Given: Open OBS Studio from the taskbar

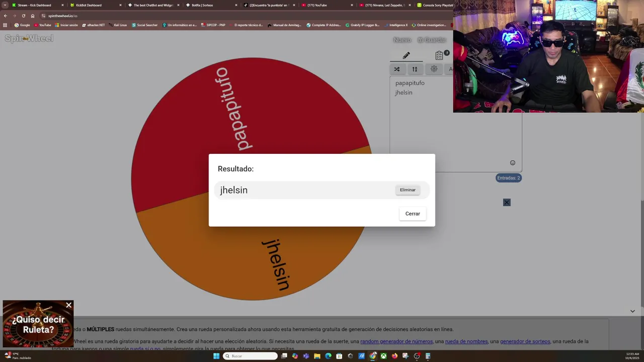Looking at the screenshot, I should point(417,356).
